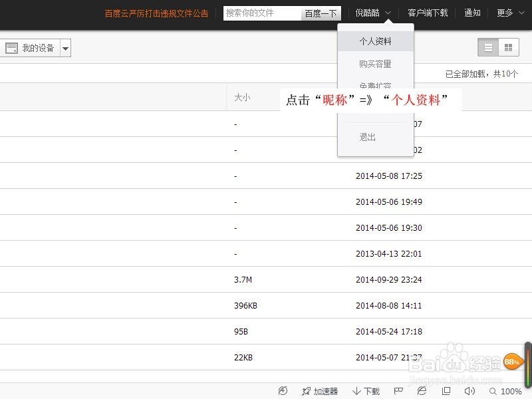Image resolution: width=532 pixels, height=399 pixels.
Task: Click the date 2014-08-08 14:11
Action: (x=389, y=306)
